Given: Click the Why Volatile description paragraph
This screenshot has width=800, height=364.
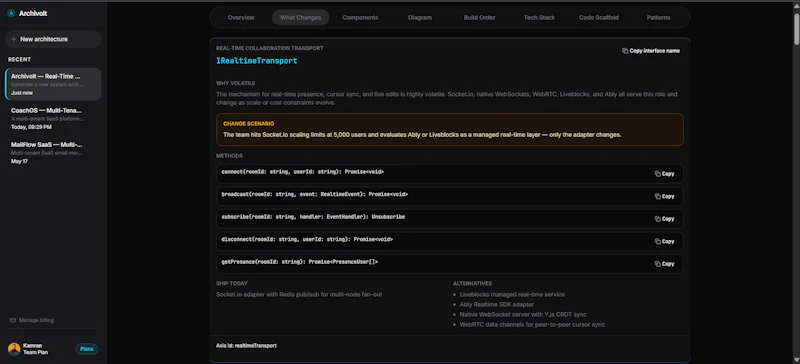Looking at the screenshot, I should click(x=446, y=99).
